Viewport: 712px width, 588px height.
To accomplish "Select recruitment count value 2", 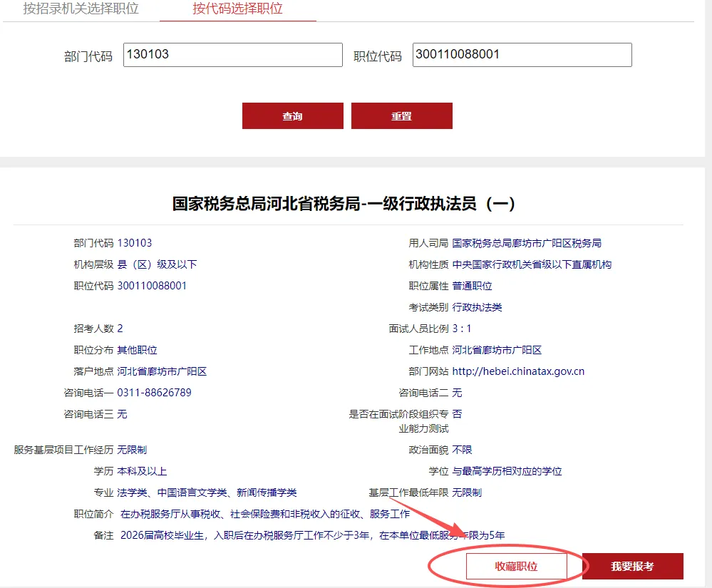I will click(x=120, y=329).
